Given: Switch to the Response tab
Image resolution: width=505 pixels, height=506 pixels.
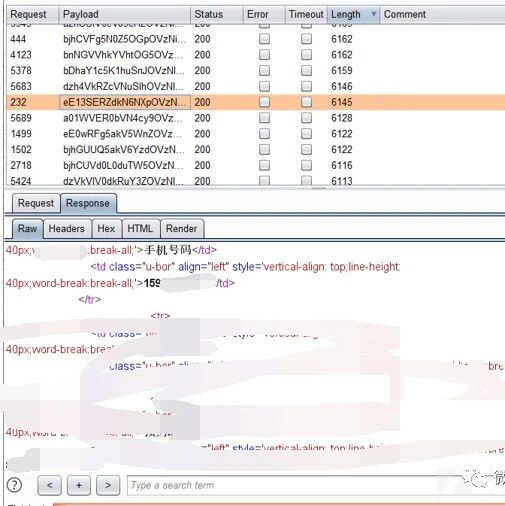Looking at the screenshot, I should click(88, 203).
